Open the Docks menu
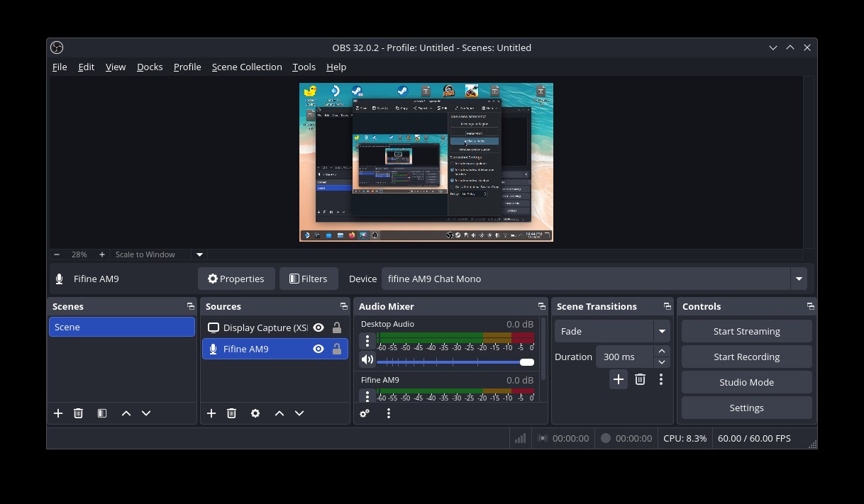 (x=150, y=67)
